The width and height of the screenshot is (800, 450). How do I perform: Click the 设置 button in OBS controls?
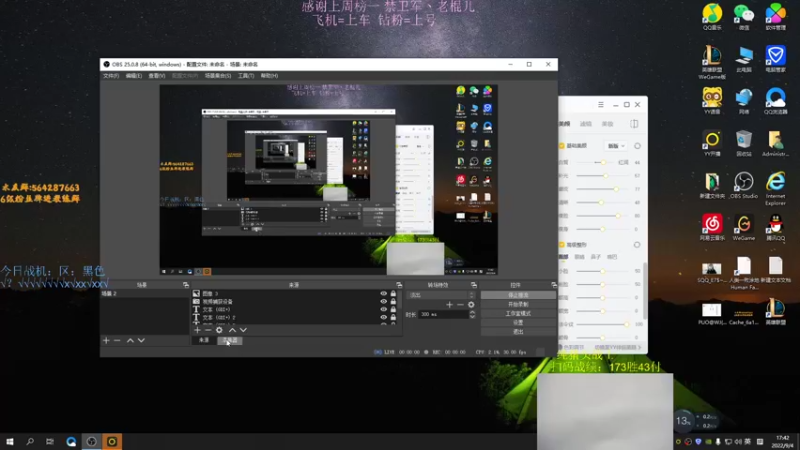(x=518, y=322)
